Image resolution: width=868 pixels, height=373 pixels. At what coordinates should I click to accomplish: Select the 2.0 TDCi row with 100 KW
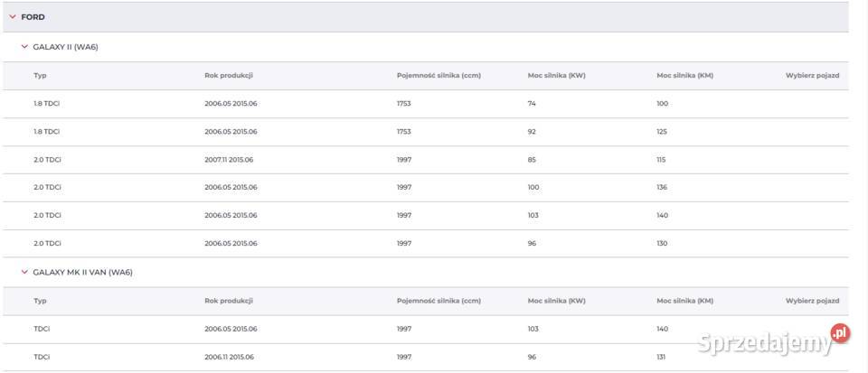tap(425, 188)
